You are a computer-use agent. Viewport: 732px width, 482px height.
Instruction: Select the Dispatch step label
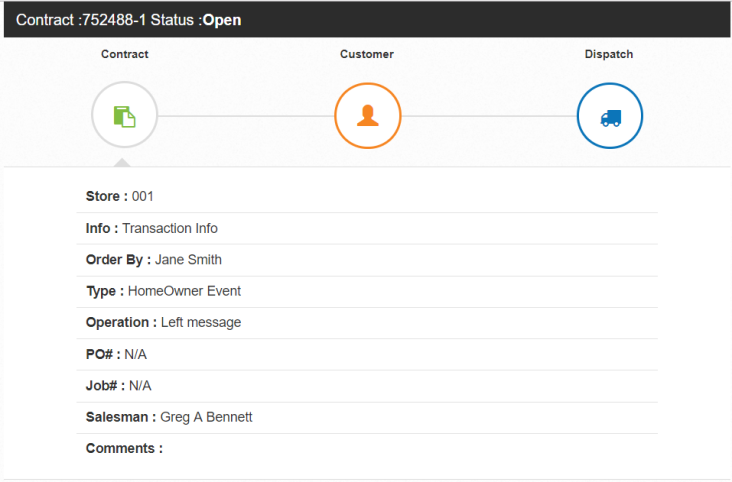609,54
